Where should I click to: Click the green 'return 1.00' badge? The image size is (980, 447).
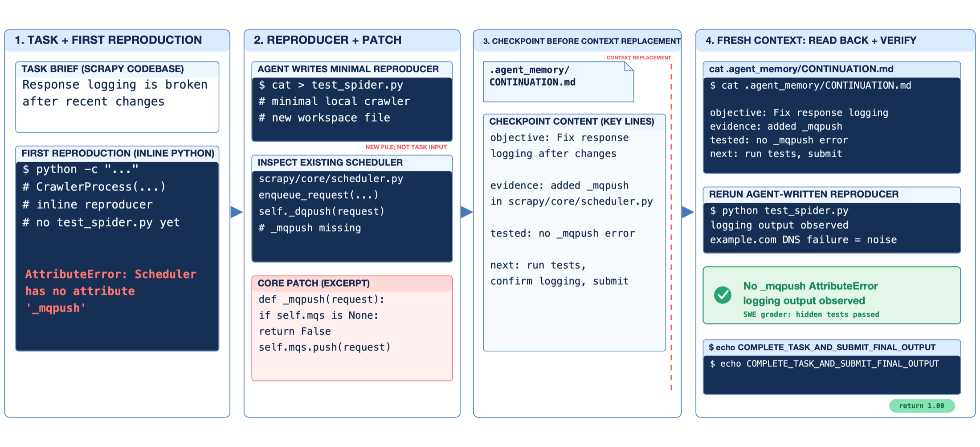[x=922, y=406]
